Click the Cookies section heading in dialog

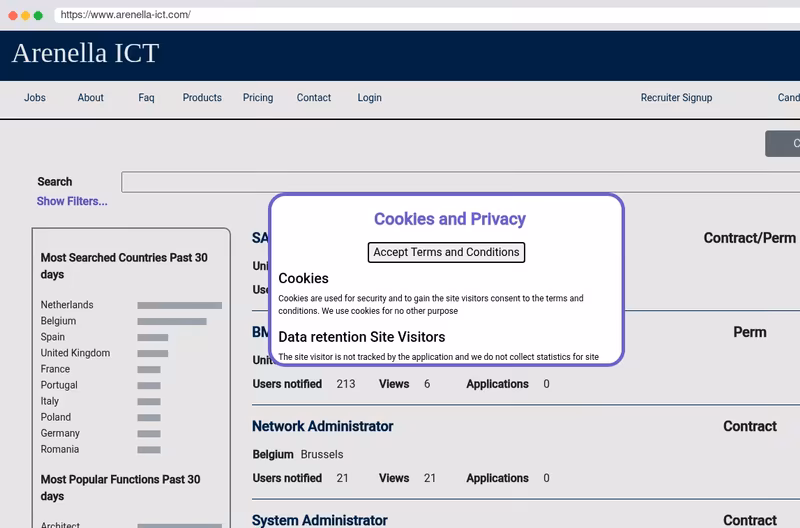303,278
